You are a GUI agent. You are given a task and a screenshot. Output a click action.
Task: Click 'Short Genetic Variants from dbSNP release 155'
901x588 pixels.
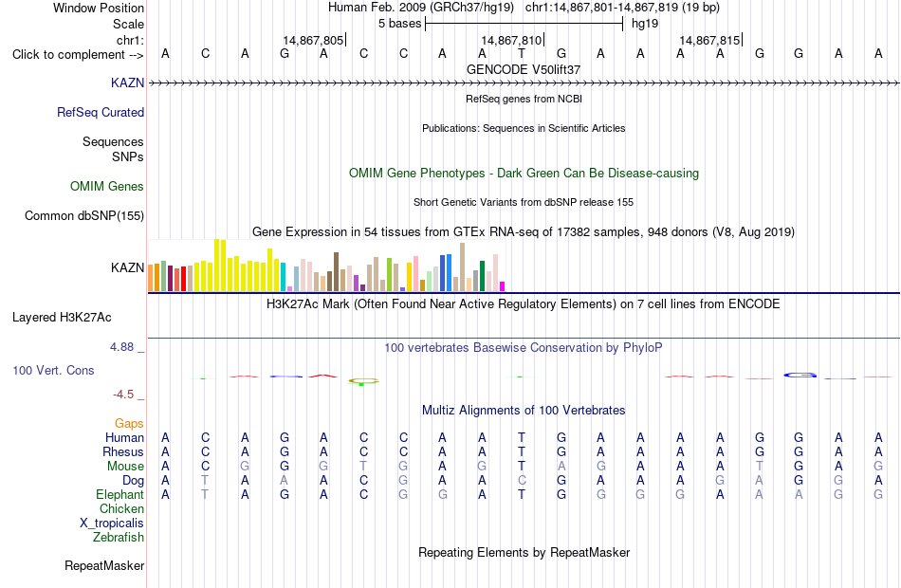[524, 202]
